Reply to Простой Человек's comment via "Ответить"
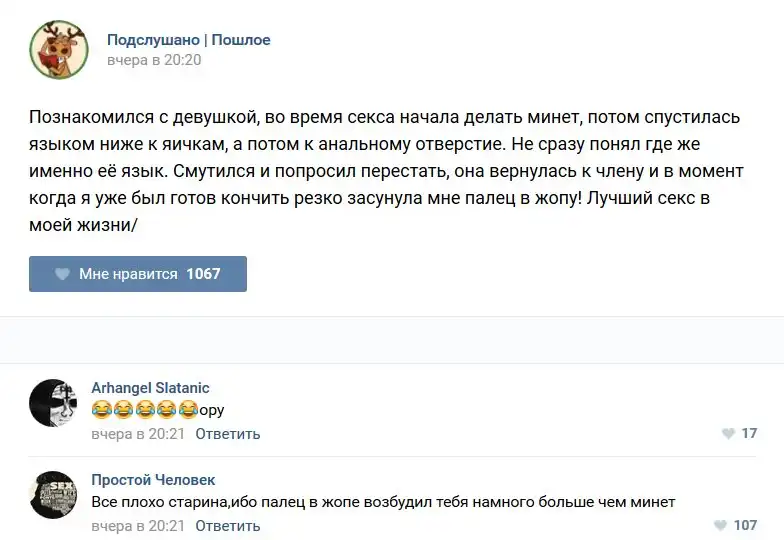Viewport: 784px width, 540px height. click(x=227, y=526)
